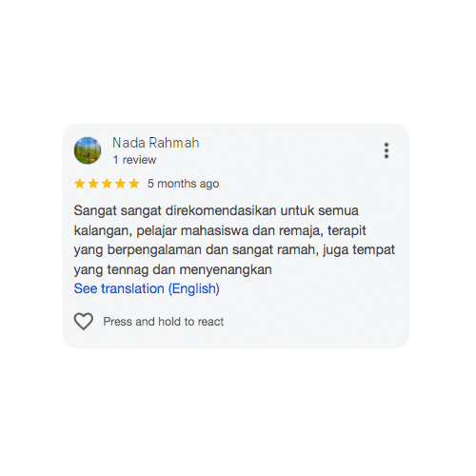Click the "5 months ago" timestamp
Screen dimensions: 476x476
pos(183,184)
